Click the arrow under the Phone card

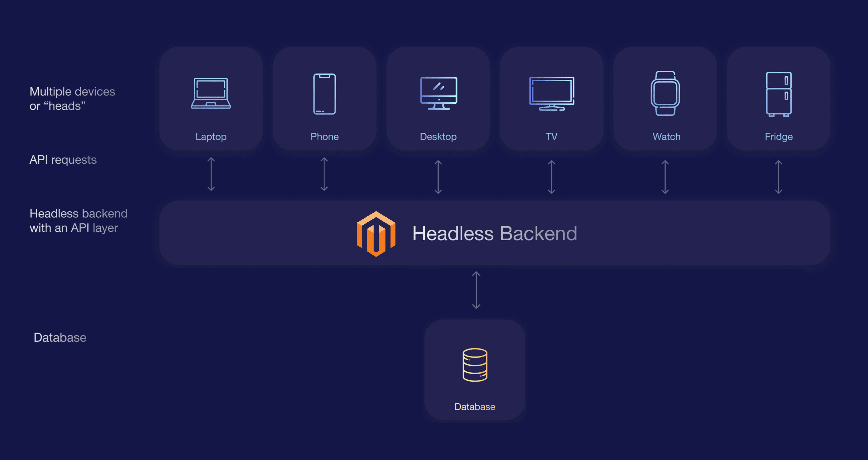tap(324, 174)
